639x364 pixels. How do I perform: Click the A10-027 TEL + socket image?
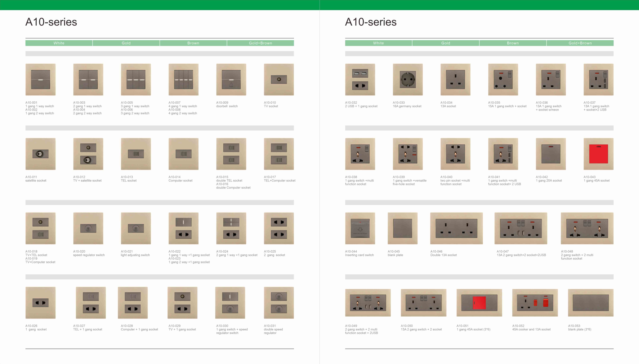pos(91,303)
